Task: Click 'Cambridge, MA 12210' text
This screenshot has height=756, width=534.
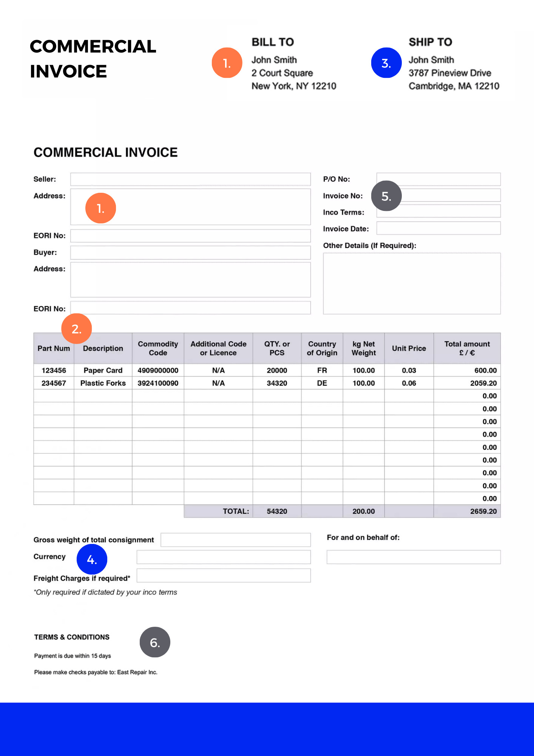Action: point(454,86)
